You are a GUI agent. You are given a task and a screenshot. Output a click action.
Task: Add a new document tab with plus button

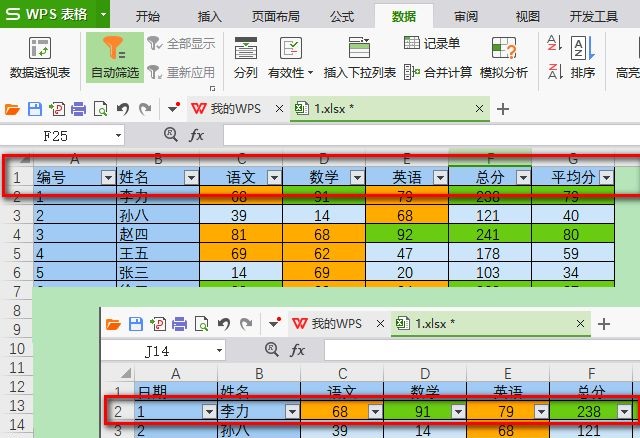click(503, 109)
